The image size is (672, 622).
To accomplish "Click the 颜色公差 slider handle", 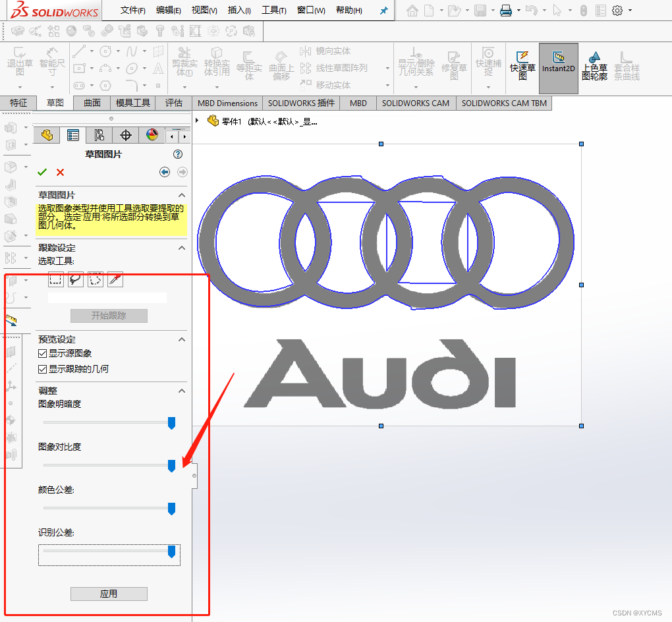I will pyautogui.click(x=171, y=509).
